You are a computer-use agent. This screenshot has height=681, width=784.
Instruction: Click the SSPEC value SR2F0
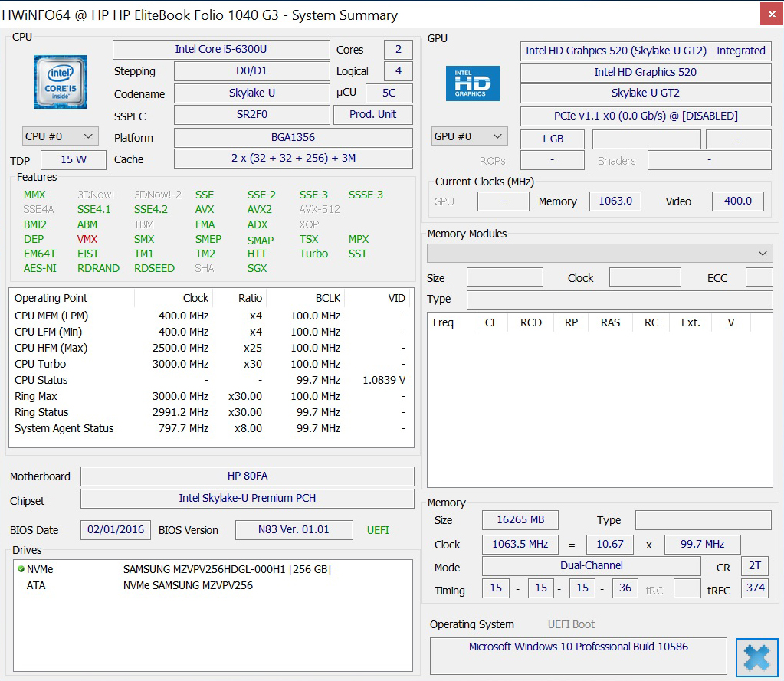251,114
